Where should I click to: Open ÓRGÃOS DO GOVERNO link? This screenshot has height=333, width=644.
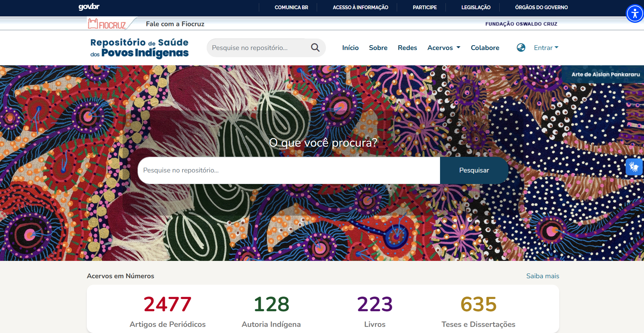click(x=541, y=7)
